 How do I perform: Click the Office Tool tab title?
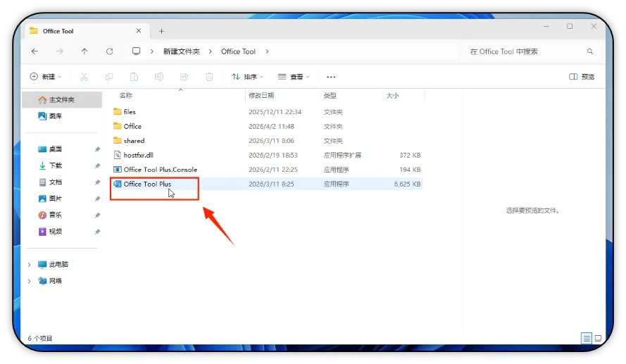(x=58, y=31)
